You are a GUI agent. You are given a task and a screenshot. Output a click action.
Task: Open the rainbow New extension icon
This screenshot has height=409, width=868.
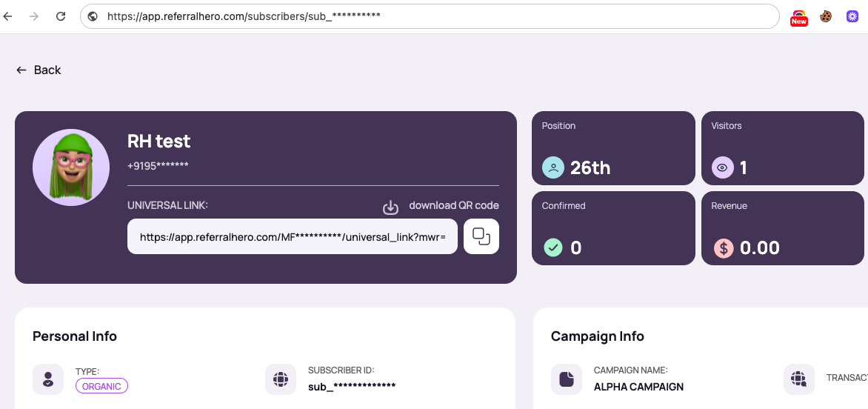pos(799,17)
